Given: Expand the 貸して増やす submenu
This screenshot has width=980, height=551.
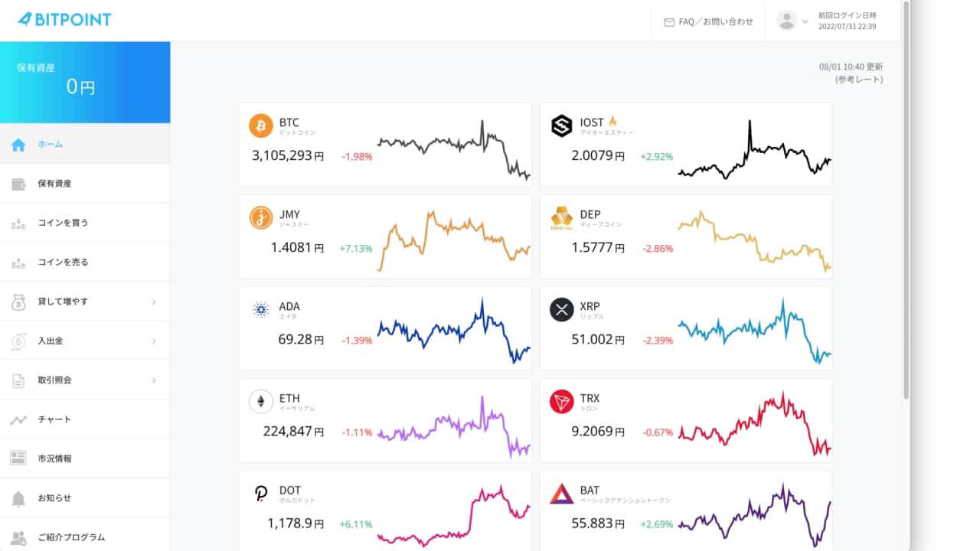Looking at the screenshot, I should pos(153,302).
